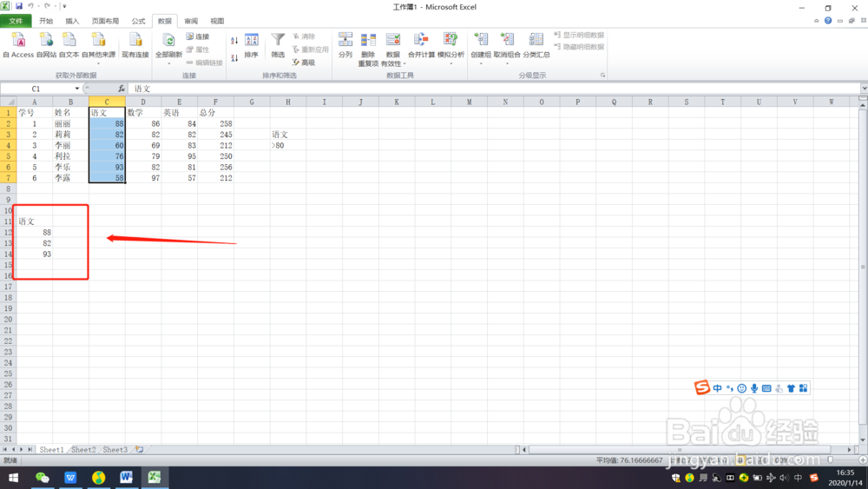Expand the 自其他来源 dropdown

(99, 63)
